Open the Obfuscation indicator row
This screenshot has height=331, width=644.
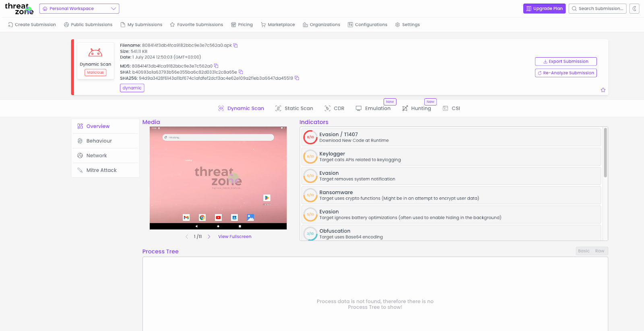tap(451, 233)
